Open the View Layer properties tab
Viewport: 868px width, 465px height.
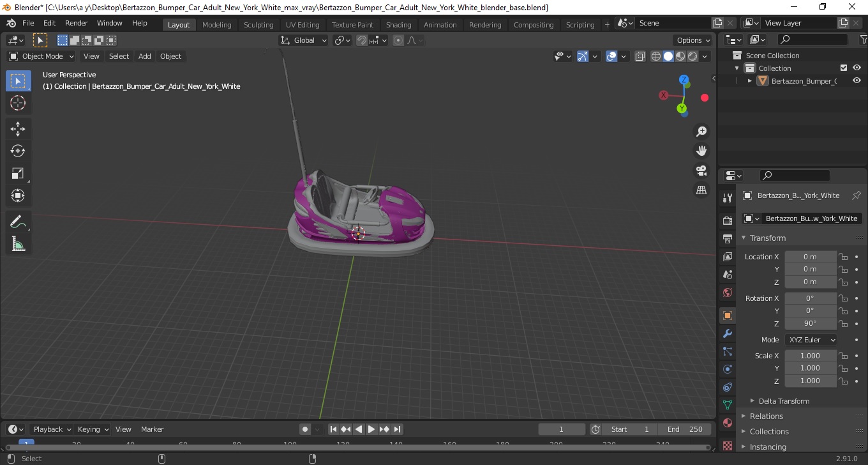coord(728,257)
